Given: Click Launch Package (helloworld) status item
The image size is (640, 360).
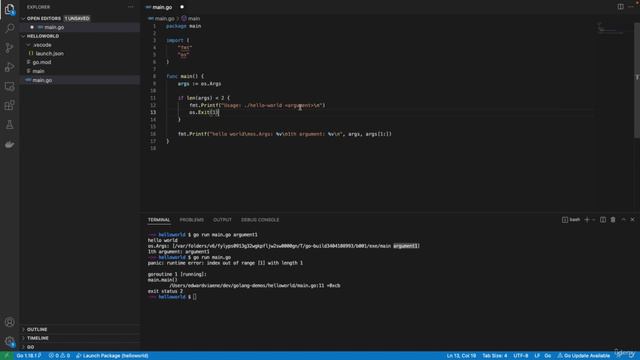Looking at the screenshot, I should click(x=112, y=356).
